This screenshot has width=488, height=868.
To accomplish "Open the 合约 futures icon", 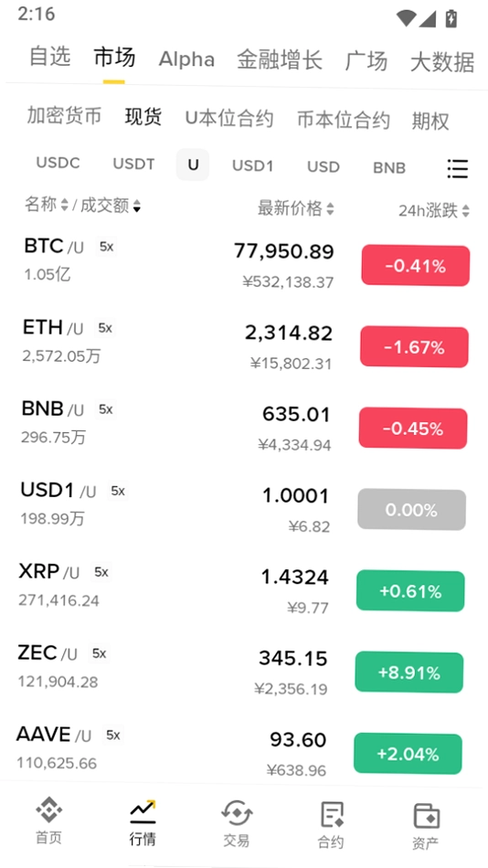I will pos(331,815).
